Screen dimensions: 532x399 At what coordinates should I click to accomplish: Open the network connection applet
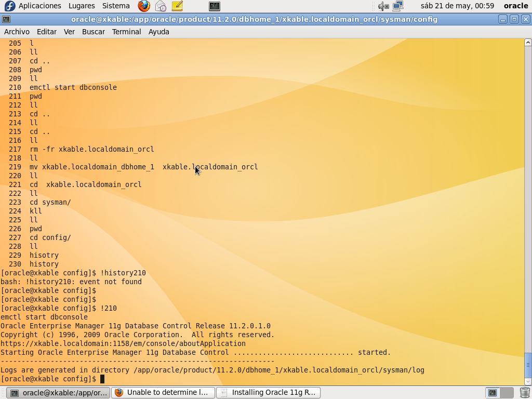[398, 6]
